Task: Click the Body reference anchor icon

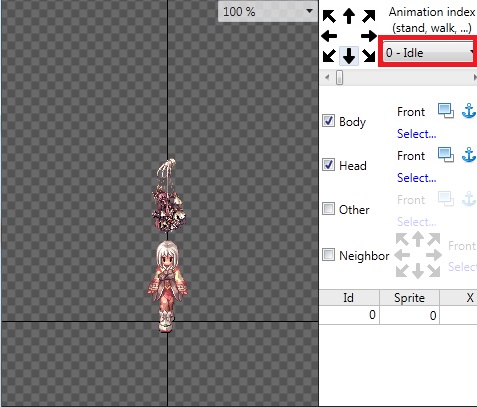Action: [469, 111]
